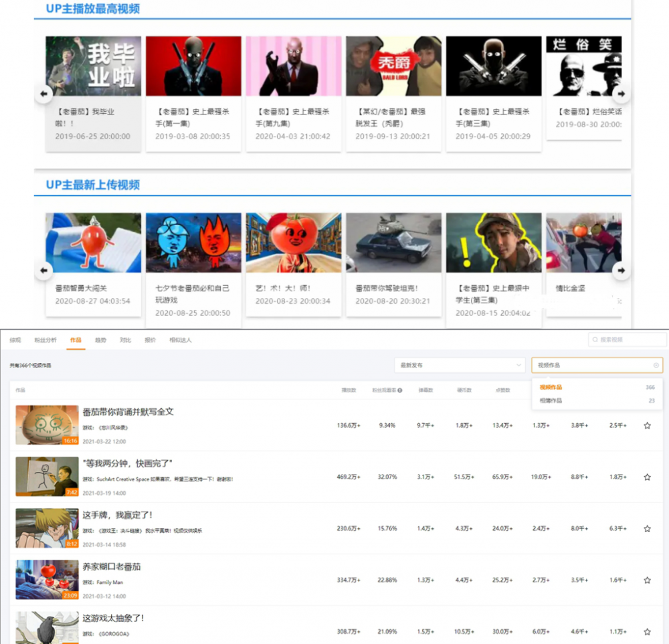Click info icon beside 粉丝观看率 column header

coord(400,390)
